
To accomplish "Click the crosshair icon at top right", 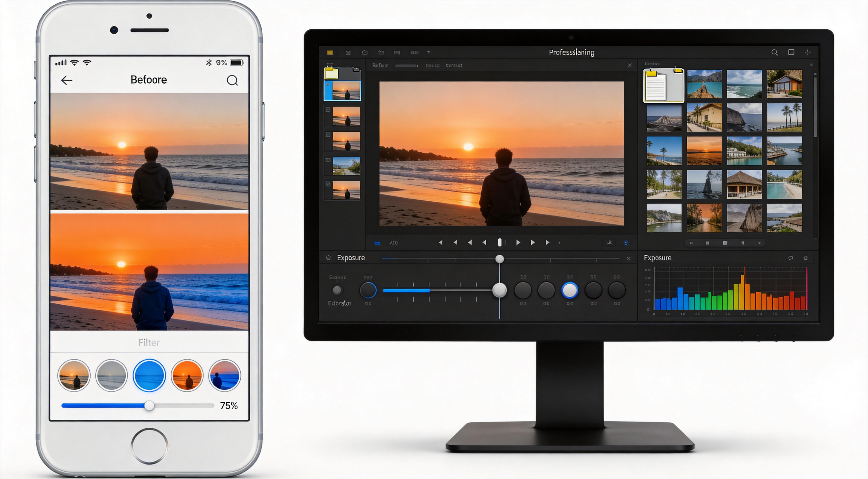I will pos(808,52).
